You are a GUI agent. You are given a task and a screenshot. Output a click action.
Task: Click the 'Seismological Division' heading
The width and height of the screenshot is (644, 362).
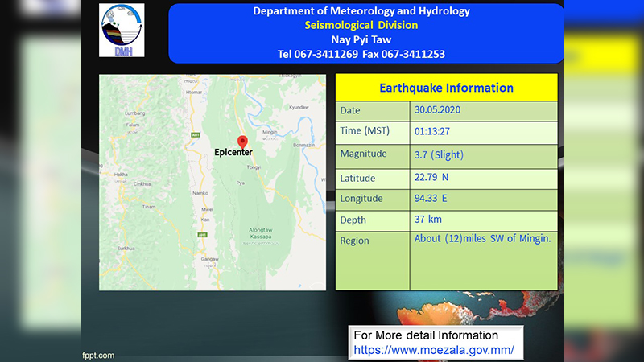(x=361, y=26)
